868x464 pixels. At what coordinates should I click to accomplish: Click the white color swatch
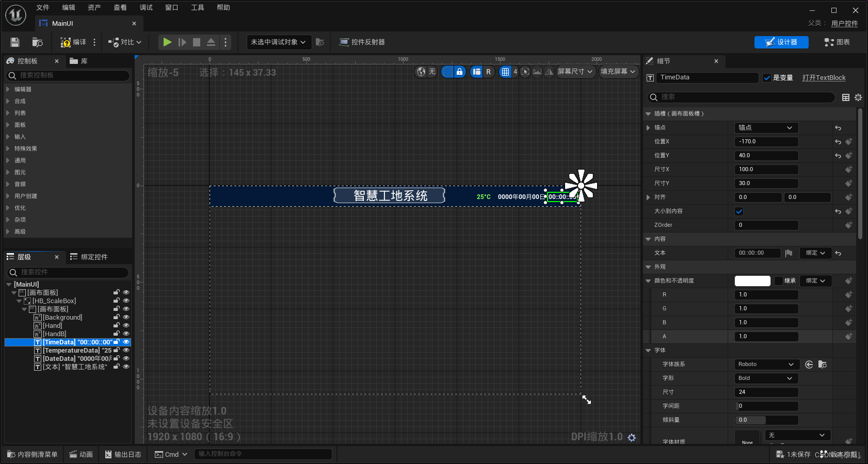pos(752,281)
